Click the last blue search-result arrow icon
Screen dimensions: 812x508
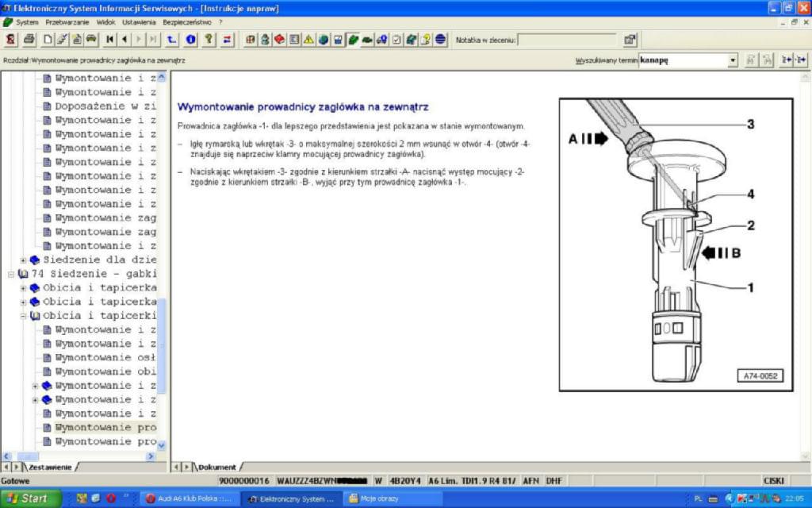click(801, 60)
